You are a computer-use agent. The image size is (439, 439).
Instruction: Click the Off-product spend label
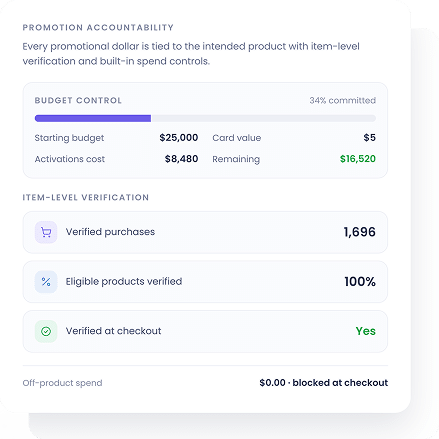62,383
